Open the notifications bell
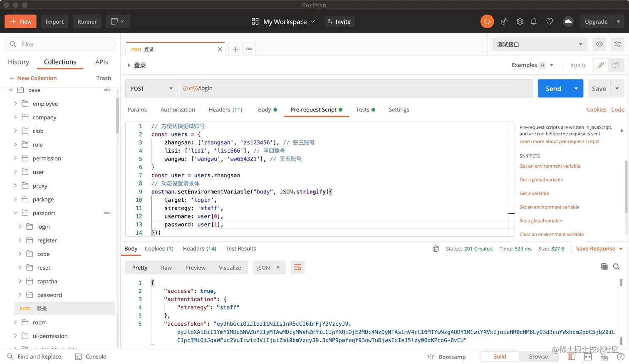Viewport: 629px width, 364px height. pos(534,22)
